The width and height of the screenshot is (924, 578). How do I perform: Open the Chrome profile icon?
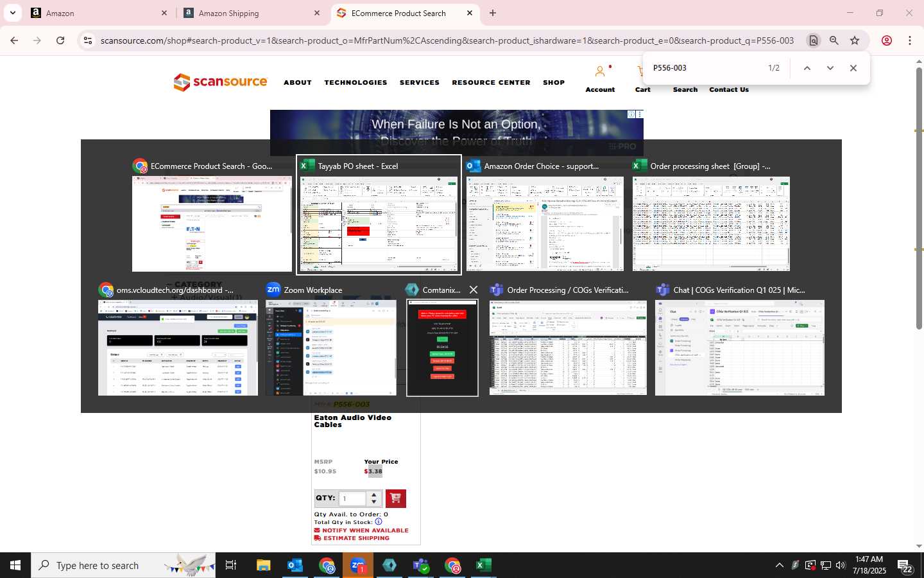pyautogui.click(x=887, y=40)
